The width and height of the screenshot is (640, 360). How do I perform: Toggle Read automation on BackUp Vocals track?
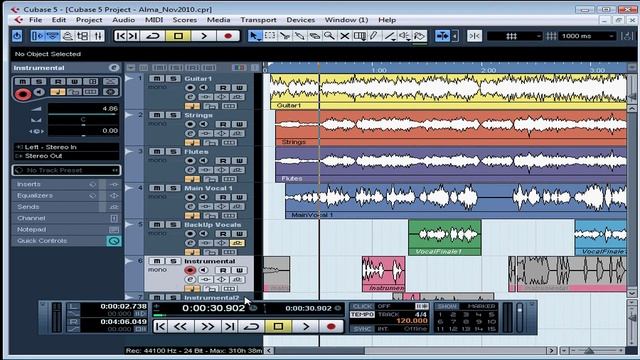coord(223,234)
